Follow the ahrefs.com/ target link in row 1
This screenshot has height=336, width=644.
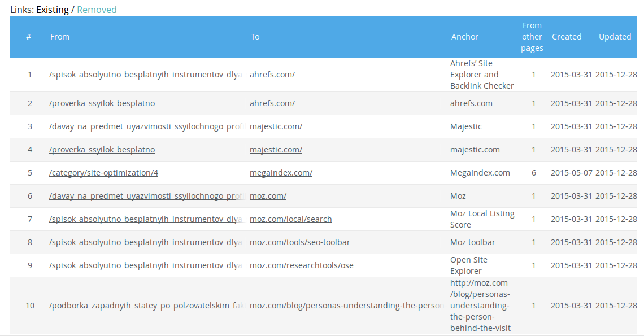(x=272, y=75)
